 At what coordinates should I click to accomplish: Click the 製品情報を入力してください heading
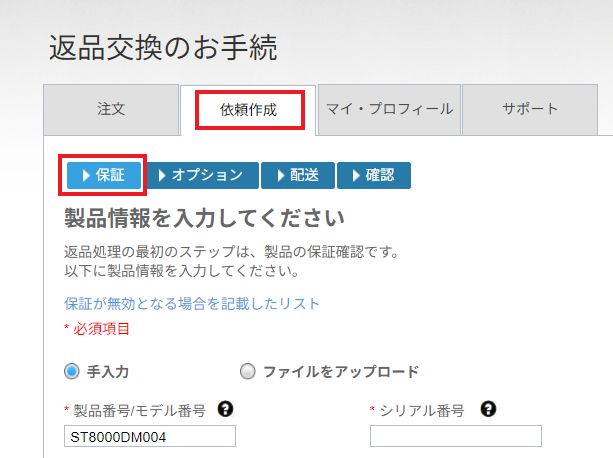pos(204,218)
